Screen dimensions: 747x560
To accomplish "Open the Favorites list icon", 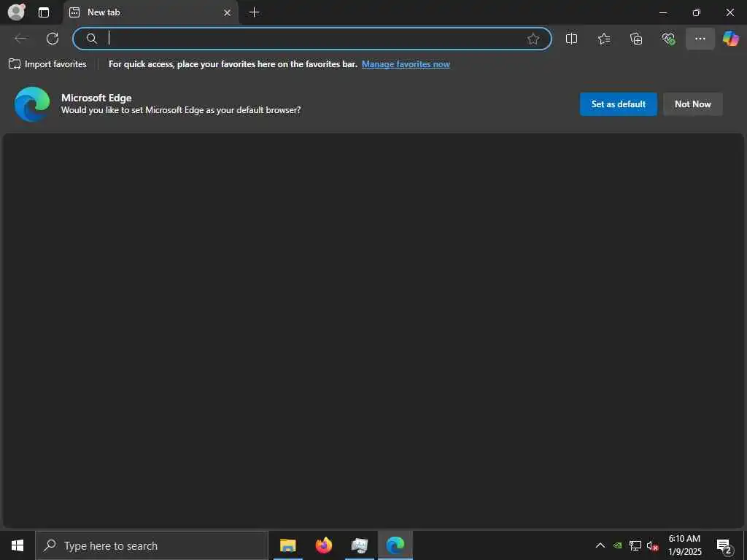I will coord(603,39).
